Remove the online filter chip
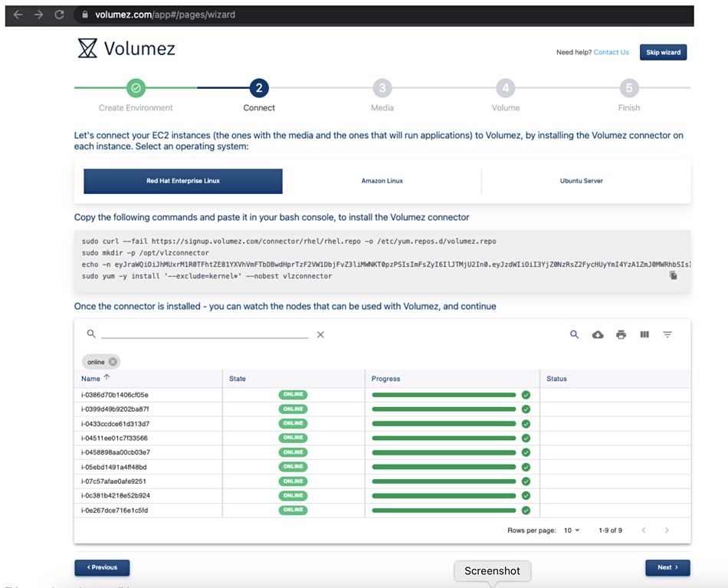This screenshot has height=588, width=728. coord(113,361)
